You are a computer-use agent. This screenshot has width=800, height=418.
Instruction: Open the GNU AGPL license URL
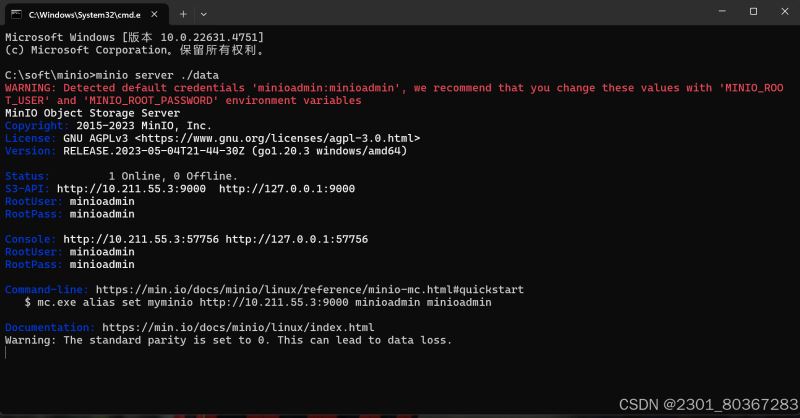click(277, 138)
